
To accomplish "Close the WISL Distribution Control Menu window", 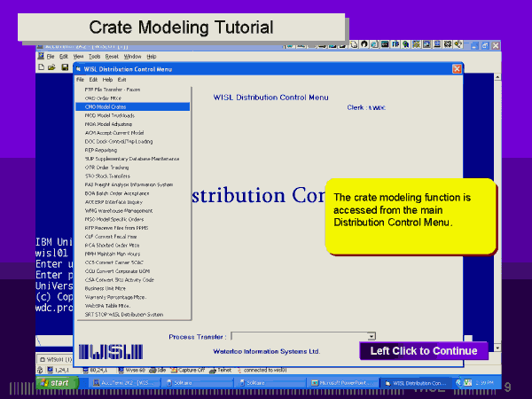I will tap(458, 68).
